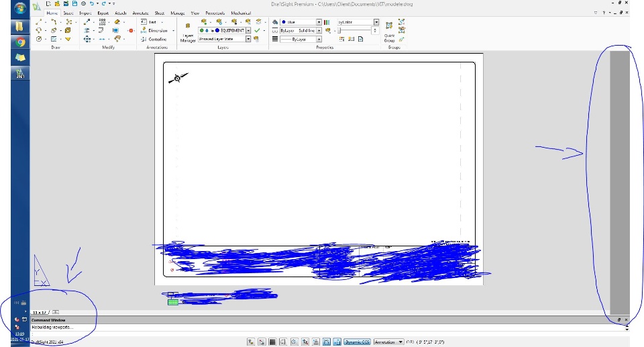The image size is (644, 347).
Task: Expand the Unsaved Layer State dropdown
Action: point(248,39)
